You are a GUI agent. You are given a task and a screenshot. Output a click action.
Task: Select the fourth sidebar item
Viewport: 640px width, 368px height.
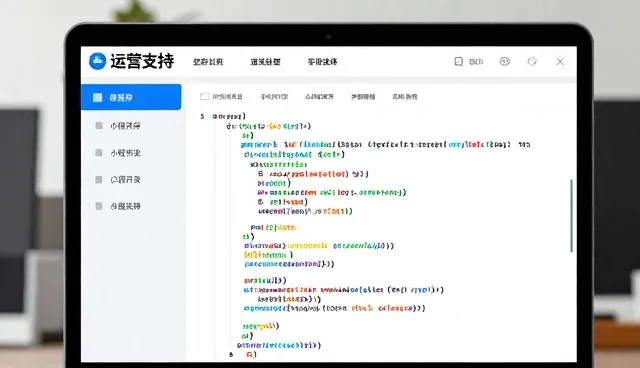tap(131, 180)
